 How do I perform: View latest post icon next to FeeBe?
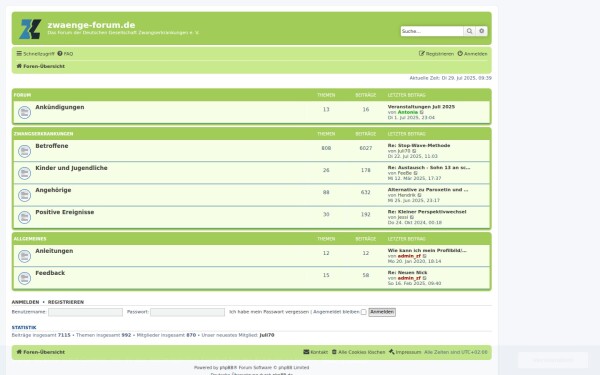point(416,173)
